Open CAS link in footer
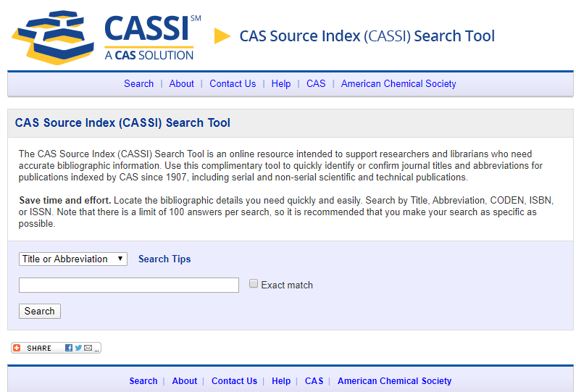576x392 pixels. pyautogui.click(x=314, y=381)
